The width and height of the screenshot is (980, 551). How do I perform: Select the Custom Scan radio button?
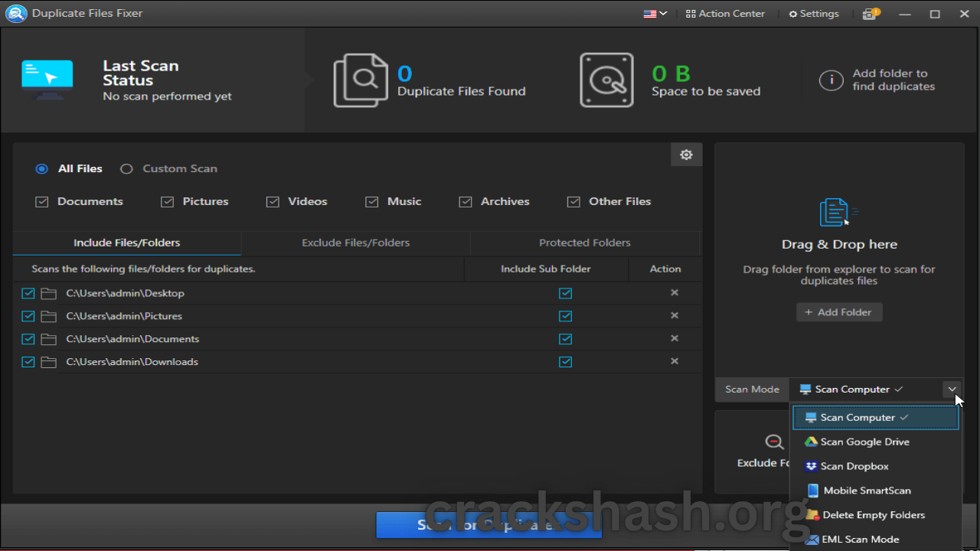click(126, 168)
